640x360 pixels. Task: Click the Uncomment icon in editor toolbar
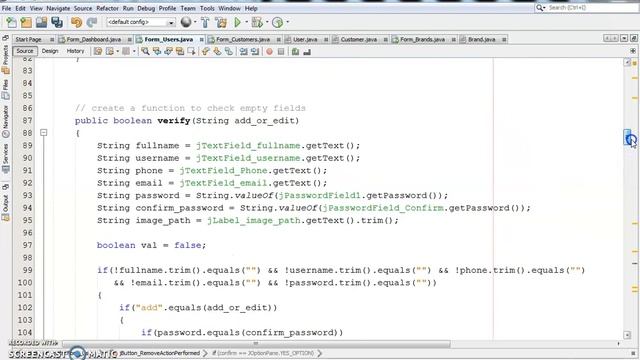(307, 51)
